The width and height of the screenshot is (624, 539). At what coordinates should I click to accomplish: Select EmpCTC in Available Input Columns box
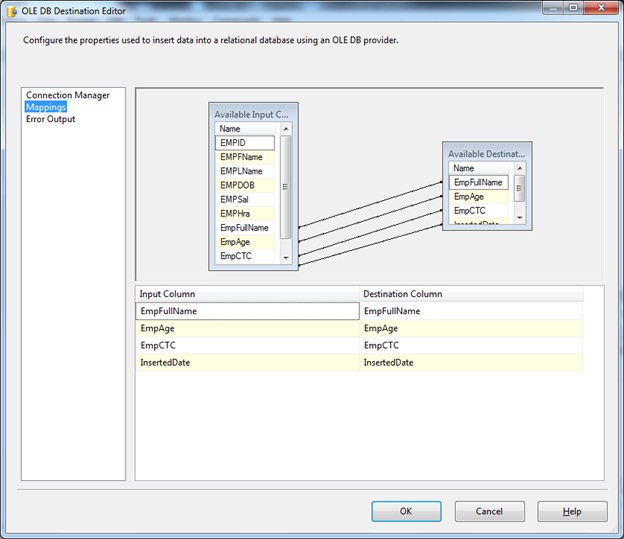click(245, 256)
